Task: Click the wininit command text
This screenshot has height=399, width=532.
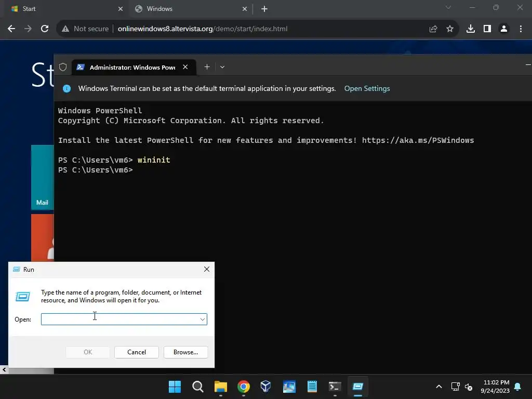Action: tap(154, 160)
